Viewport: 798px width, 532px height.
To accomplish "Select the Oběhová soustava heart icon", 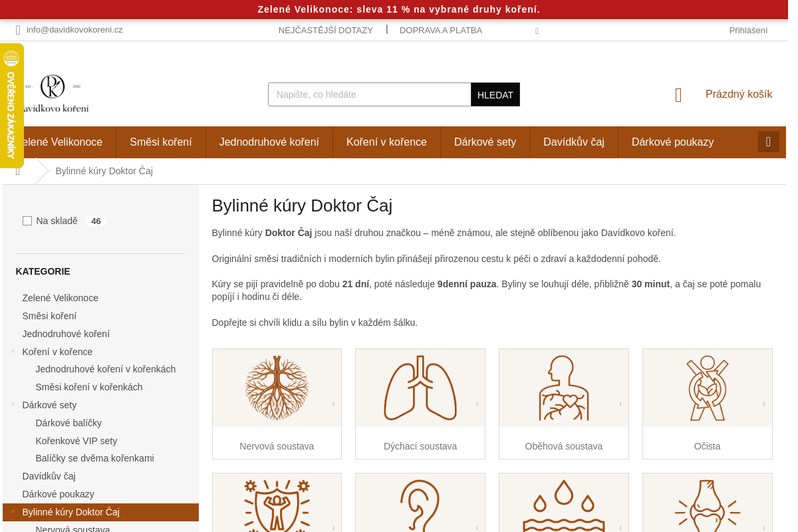I will point(563,388).
